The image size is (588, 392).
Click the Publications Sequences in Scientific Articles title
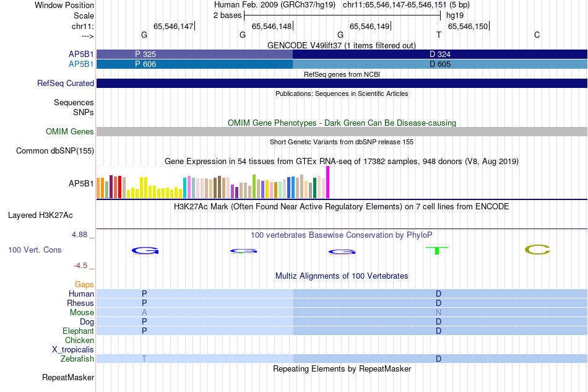[342, 94]
